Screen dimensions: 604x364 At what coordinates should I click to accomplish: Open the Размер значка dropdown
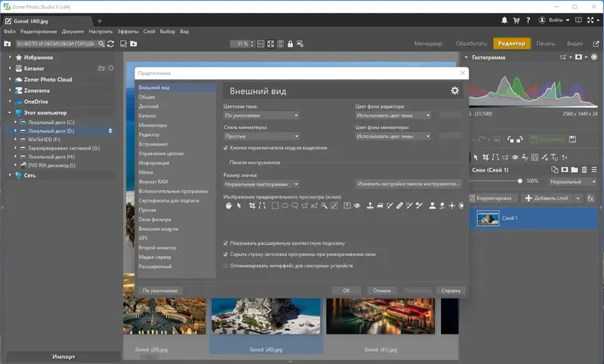pos(261,184)
